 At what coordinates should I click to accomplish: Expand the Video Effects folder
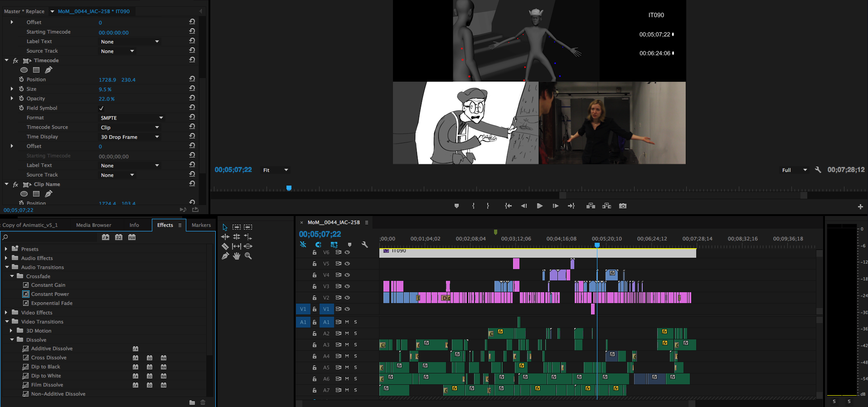(x=6, y=313)
